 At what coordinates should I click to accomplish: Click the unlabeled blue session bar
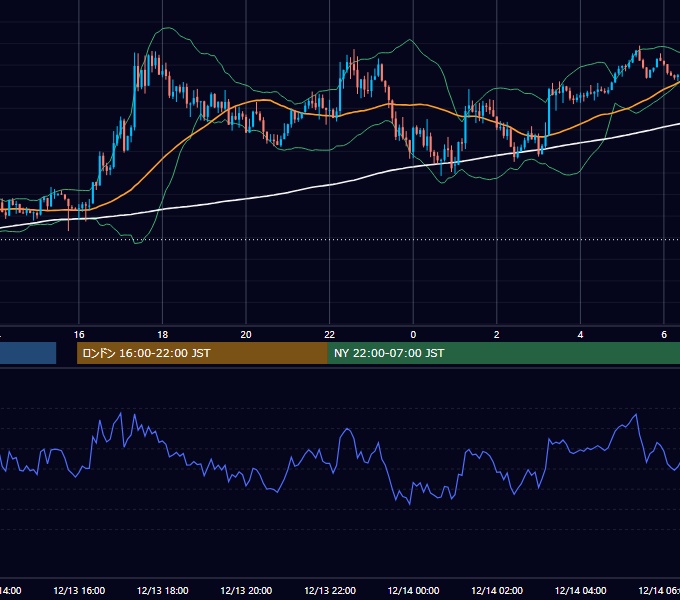pyautogui.click(x=28, y=353)
